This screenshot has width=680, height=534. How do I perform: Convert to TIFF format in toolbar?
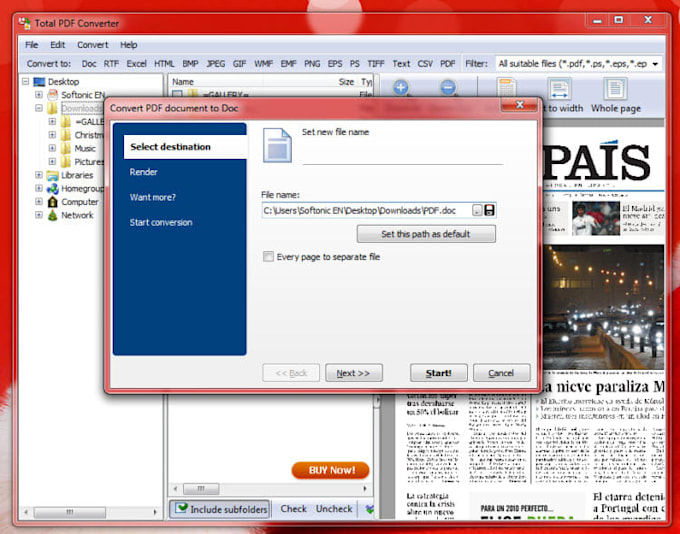tap(376, 64)
